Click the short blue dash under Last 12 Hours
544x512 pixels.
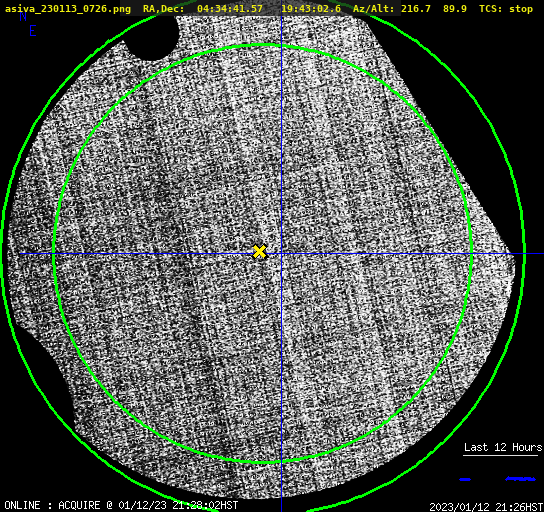point(465,479)
